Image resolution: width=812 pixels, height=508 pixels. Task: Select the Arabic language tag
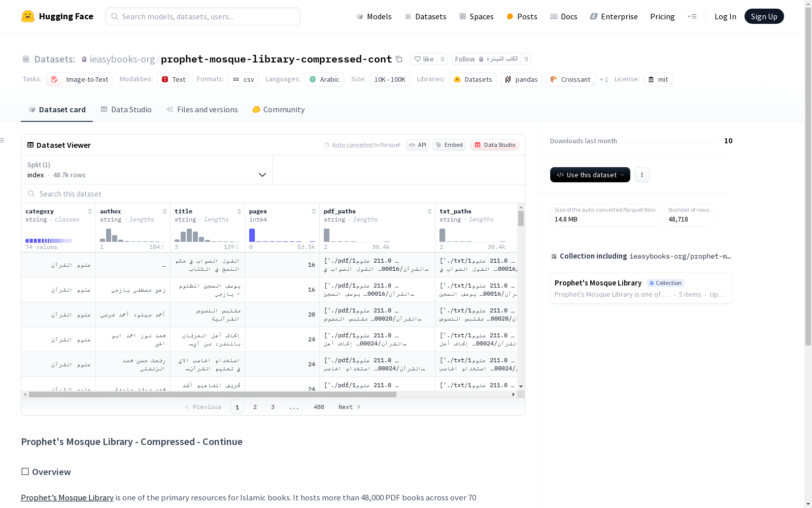coord(324,79)
